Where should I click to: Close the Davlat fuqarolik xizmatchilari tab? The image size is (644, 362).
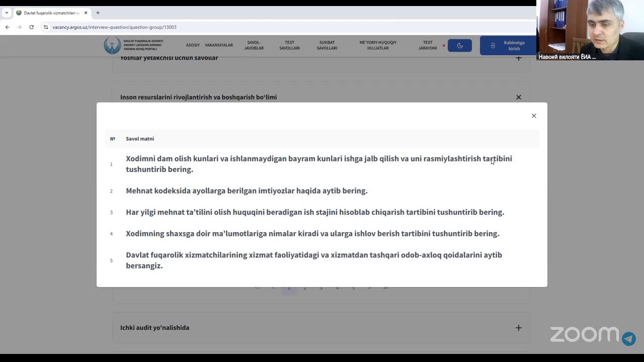pos(85,13)
